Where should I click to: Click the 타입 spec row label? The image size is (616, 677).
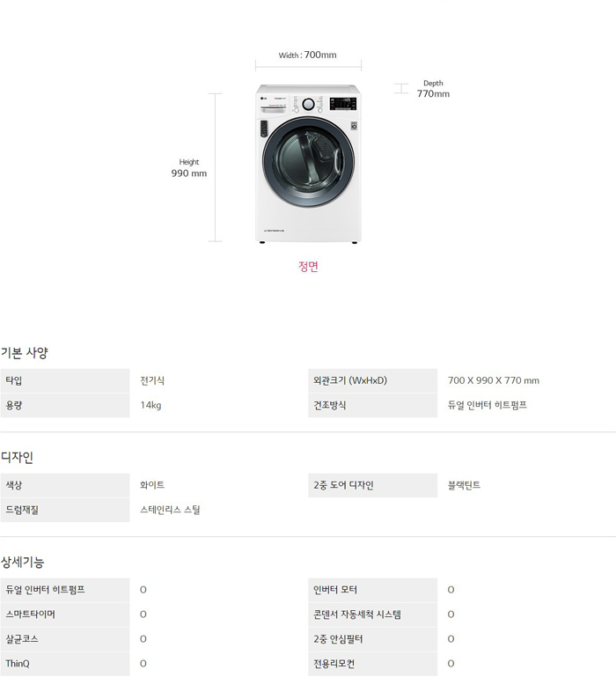14,381
